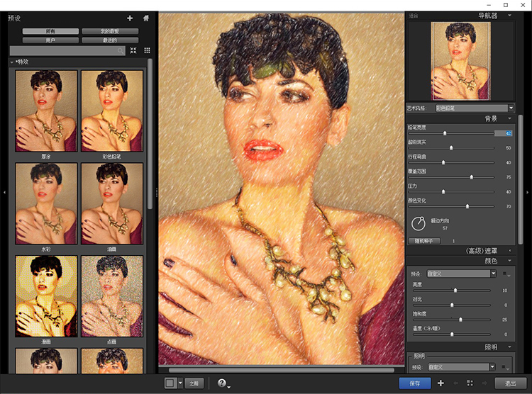Select the 漫画 preset thumbnail
Image resolution: width=532 pixels, height=394 pixels.
46,296
